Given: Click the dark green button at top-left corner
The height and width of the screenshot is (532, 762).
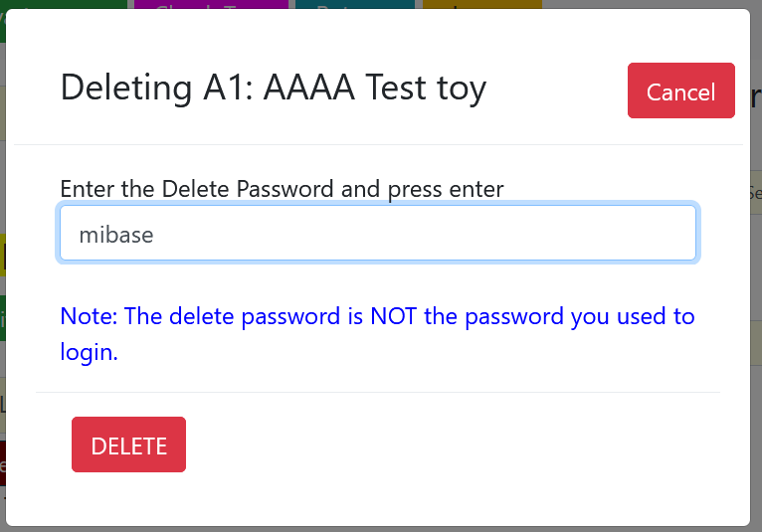Looking at the screenshot, I should (60, 5).
